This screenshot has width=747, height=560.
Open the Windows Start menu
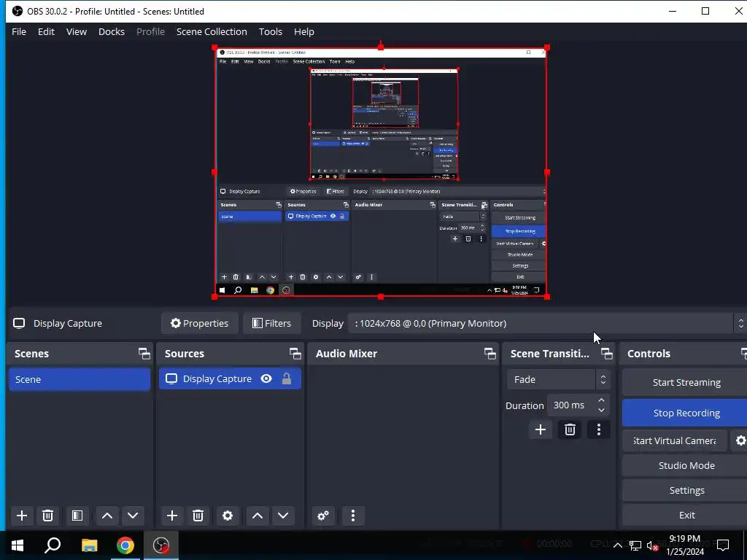[18, 545]
